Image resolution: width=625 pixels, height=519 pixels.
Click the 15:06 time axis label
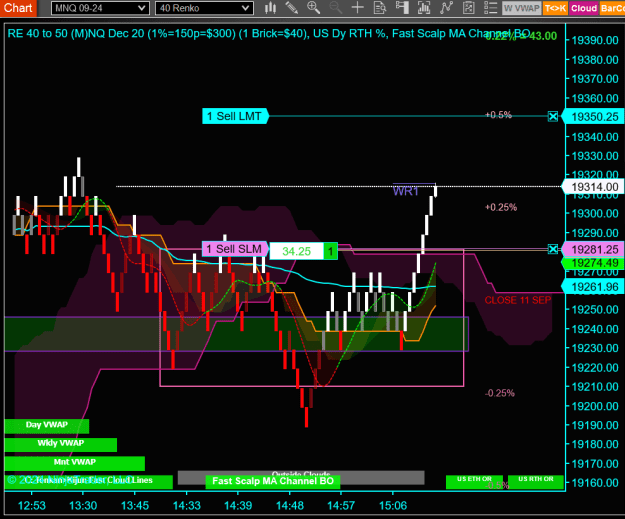(393, 506)
